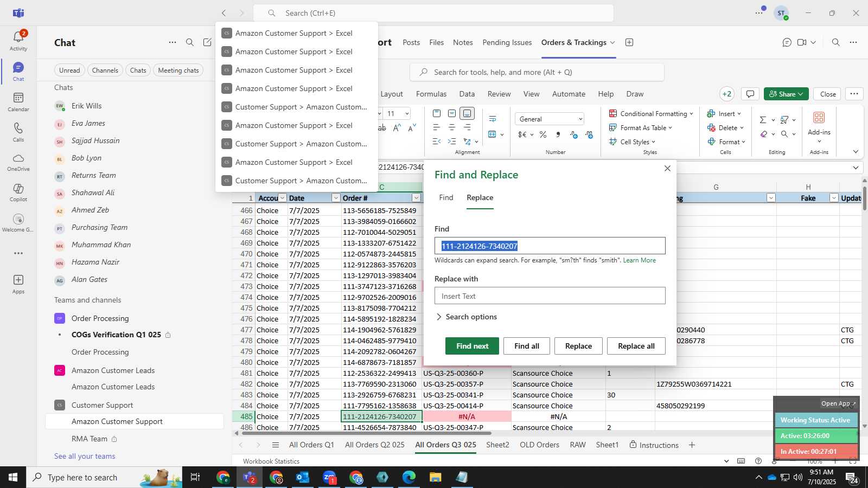Screen dimensions: 868x488
Task: Toggle Bottom Align in Alignment group
Action: coord(467,113)
